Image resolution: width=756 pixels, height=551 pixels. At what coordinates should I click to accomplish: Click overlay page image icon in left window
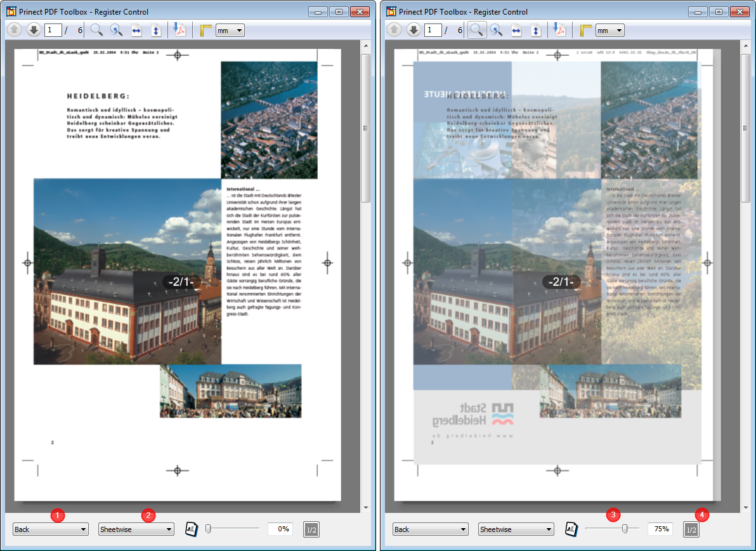pyautogui.click(x=191, y=529)
